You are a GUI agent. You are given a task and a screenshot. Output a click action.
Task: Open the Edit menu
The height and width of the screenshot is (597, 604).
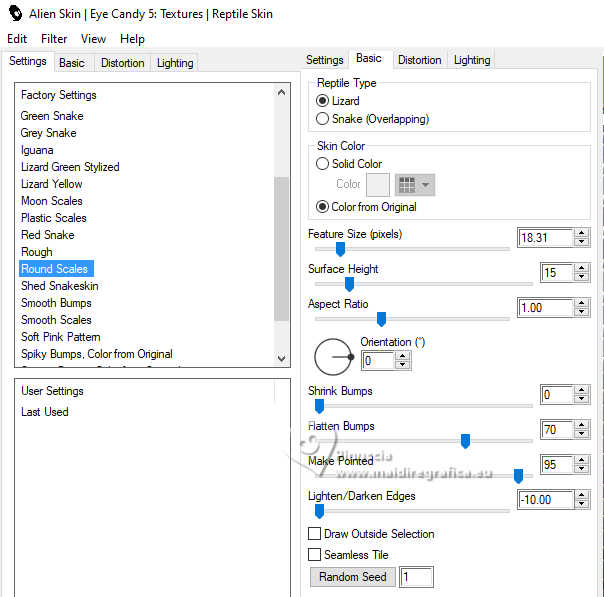click(x=17, y=39)
